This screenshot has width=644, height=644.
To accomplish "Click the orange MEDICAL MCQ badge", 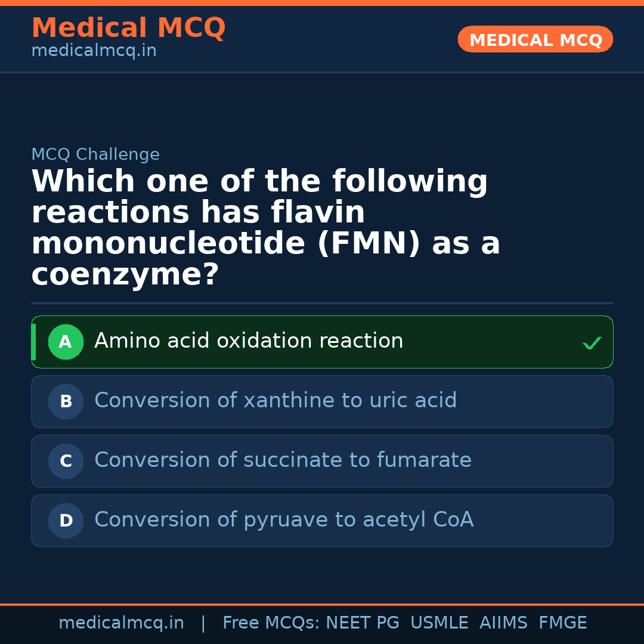I will click(535, 40).
